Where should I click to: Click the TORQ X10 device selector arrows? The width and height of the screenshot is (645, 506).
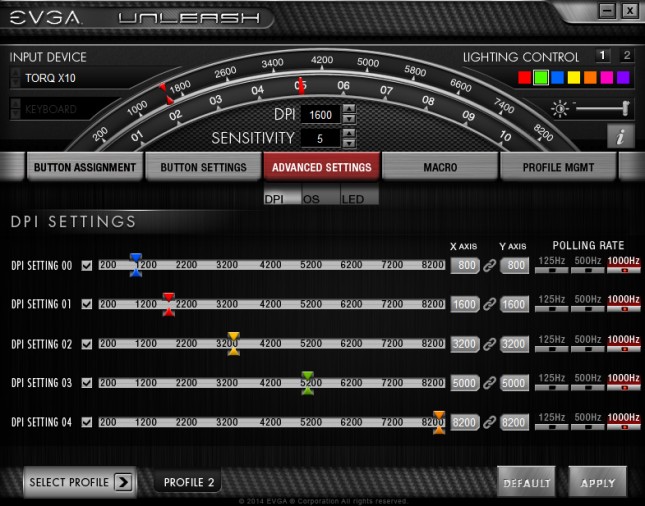tap(15, 78)
